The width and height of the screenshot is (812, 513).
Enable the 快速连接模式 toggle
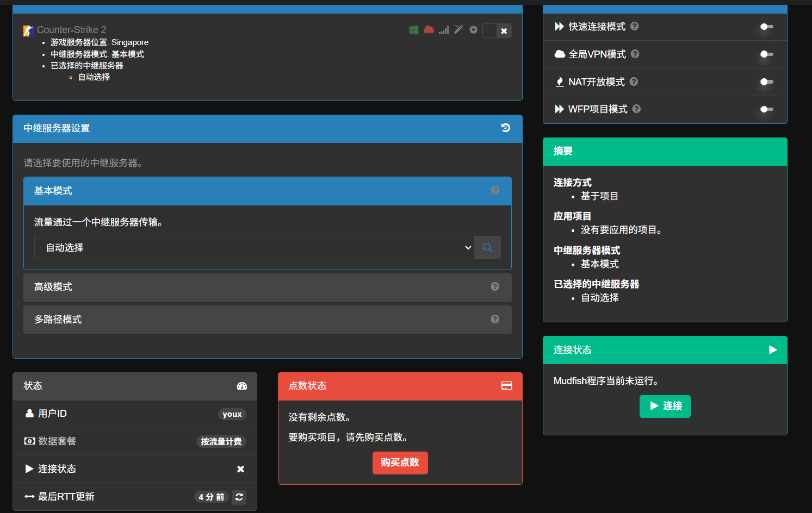(766, 27)
